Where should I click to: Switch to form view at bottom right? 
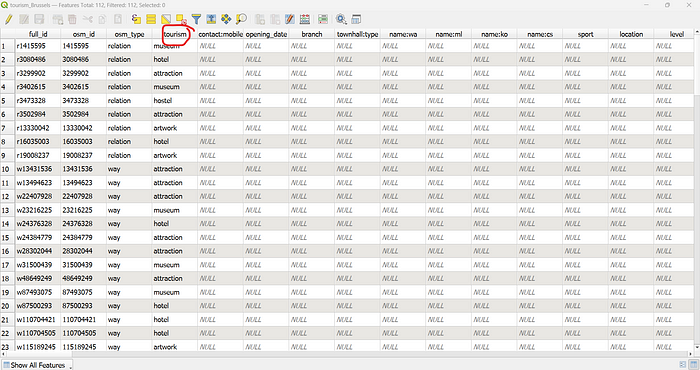(683, 365)
